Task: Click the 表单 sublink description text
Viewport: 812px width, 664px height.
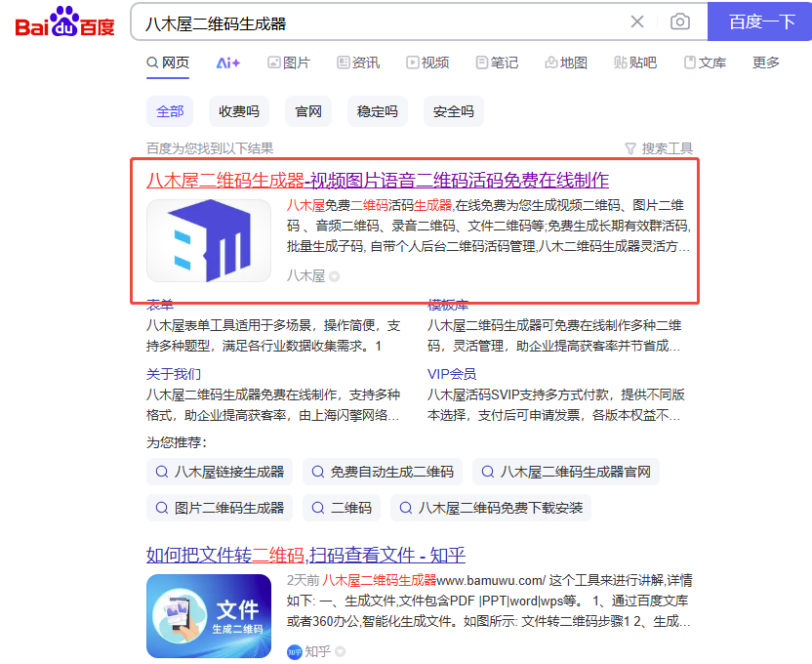Action: click(x=273, y=336)
